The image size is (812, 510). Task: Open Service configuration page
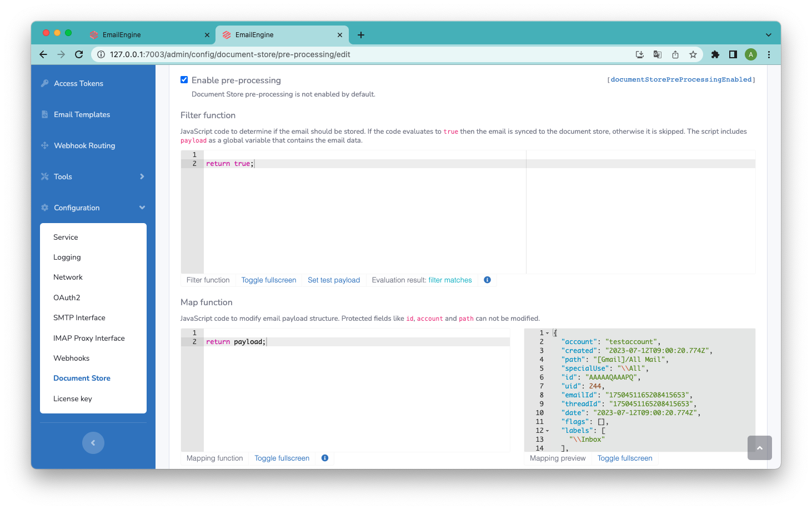pyautogui.click(x=66, y=237)
